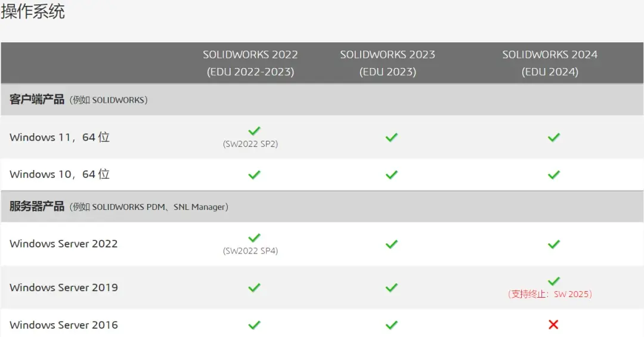The height and width of the screenshot is (337, 644).
Task: Click Windows Server 2019 checkmark under SOLIDWORKS 2024
Action: 553,281
